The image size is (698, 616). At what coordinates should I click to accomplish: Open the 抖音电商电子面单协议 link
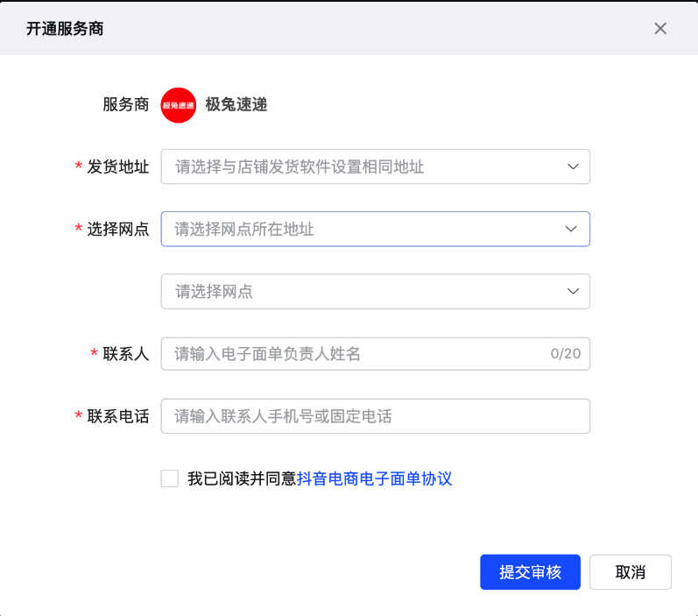374,478
